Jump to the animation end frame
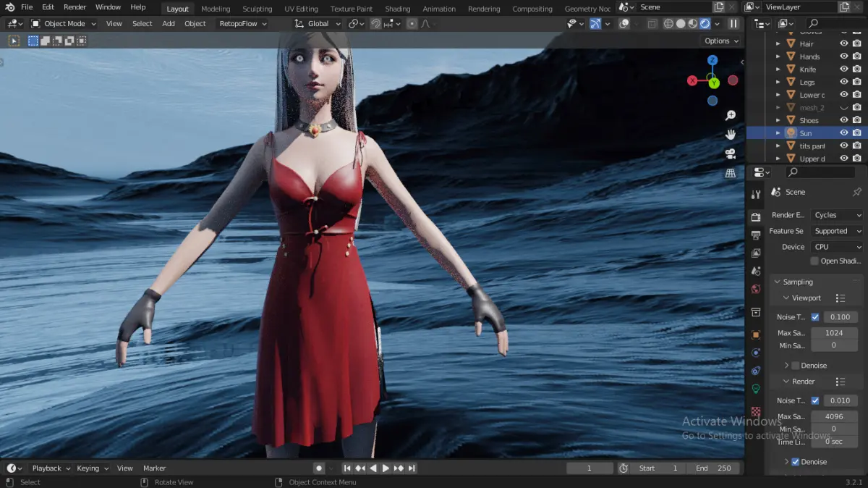The height and width of the screenshot is (488, 868). point(412,468)
